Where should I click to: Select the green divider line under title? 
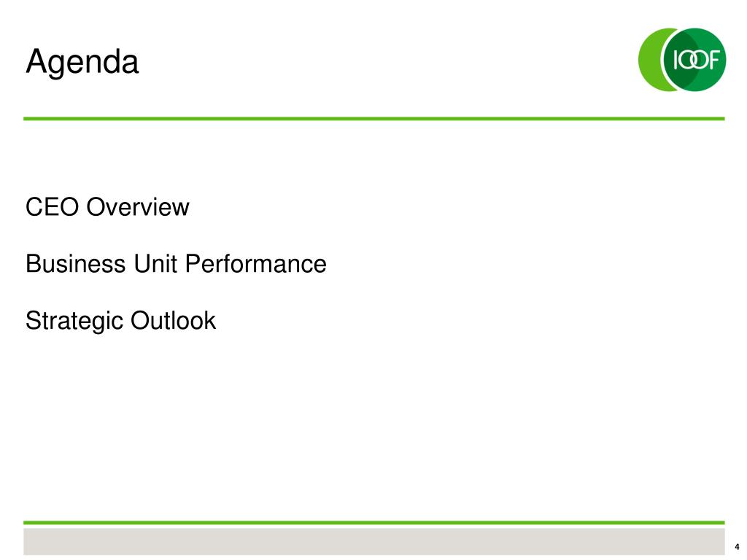pos(374,119)
